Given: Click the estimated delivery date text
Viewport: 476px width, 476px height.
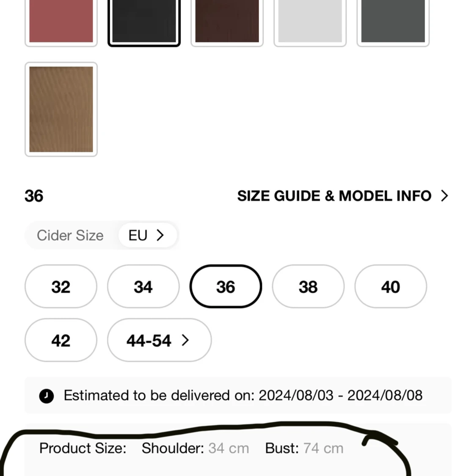Looking at the screenshot, I should (243, 396).
